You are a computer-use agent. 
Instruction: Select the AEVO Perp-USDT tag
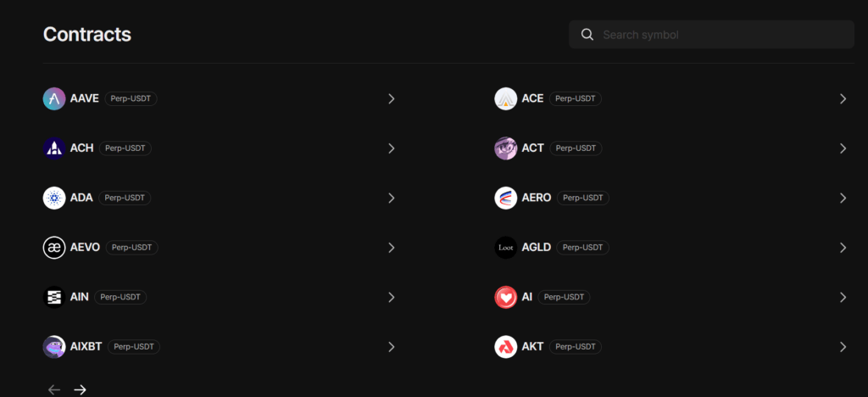click(x=132, y=248)
